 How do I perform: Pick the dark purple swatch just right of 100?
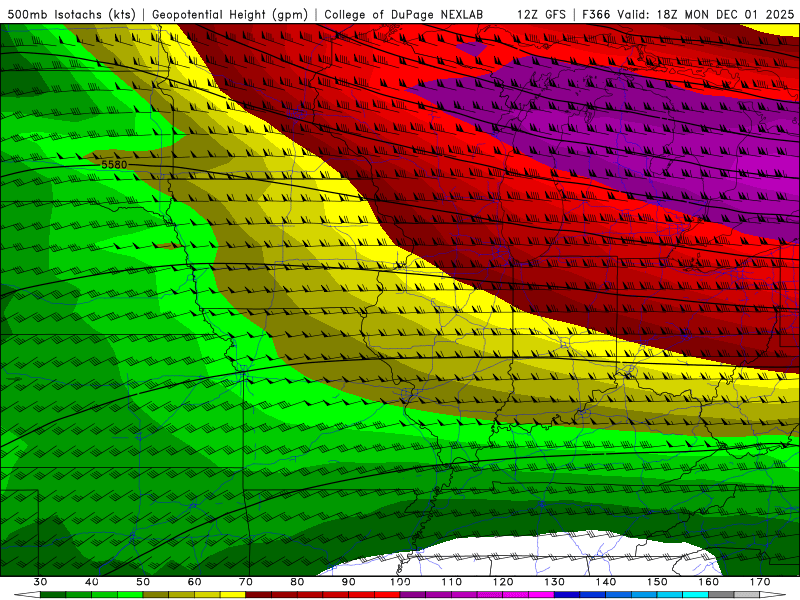coord(413,595)
